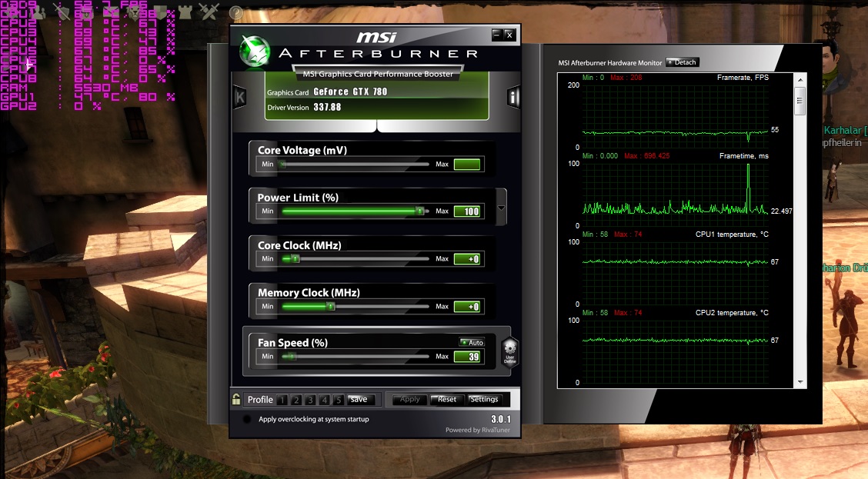Image resolution: width=868 pixels, height=479 pixels.
Task: Open the inventory bag icon in game
Action: point(86,13)
